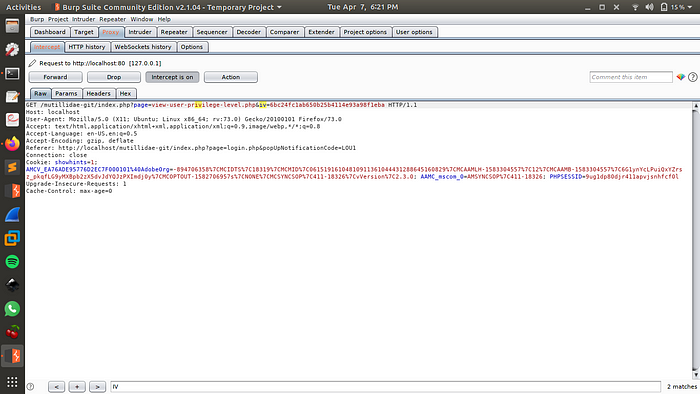
Task: Click the volume speaker indicator
Action: click(x=650, y=7)
